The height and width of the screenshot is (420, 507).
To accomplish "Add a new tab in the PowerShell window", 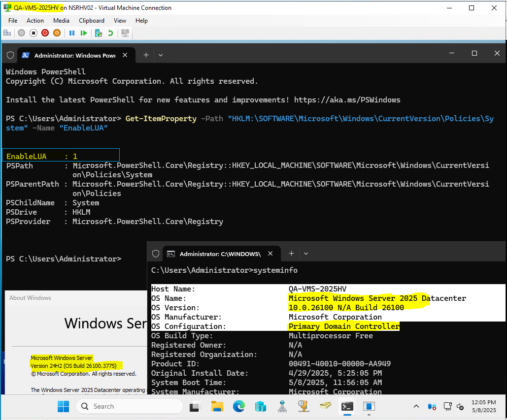I will pyautogui.click(x=146, y=55).
